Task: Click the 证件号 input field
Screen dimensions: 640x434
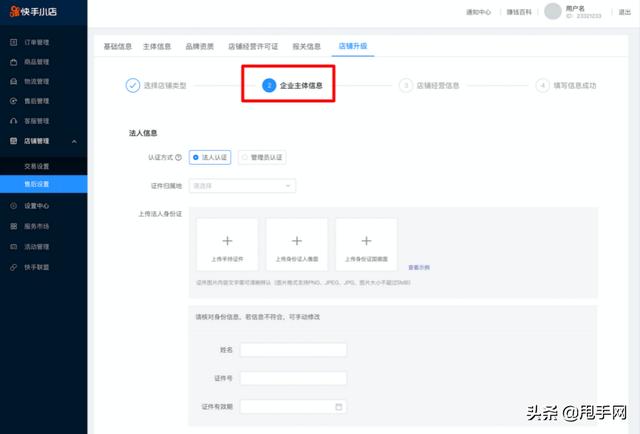Action: tap(293, 378)
